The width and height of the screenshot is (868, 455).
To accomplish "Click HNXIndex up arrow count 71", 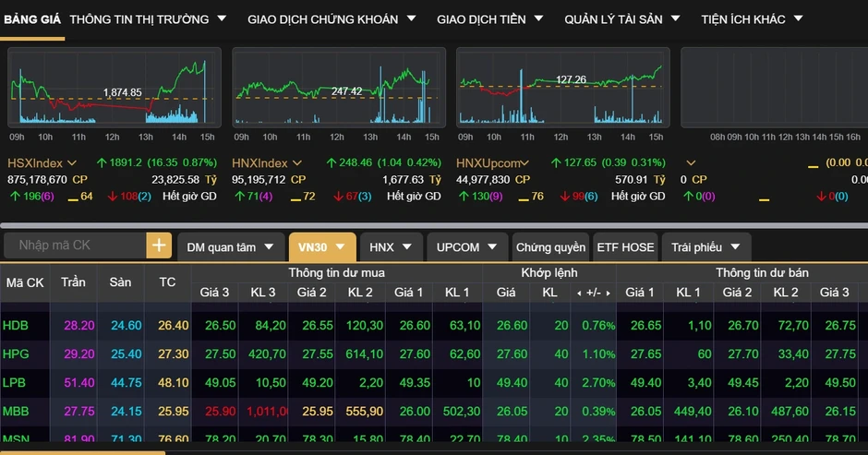I will [x=254, y=197].
